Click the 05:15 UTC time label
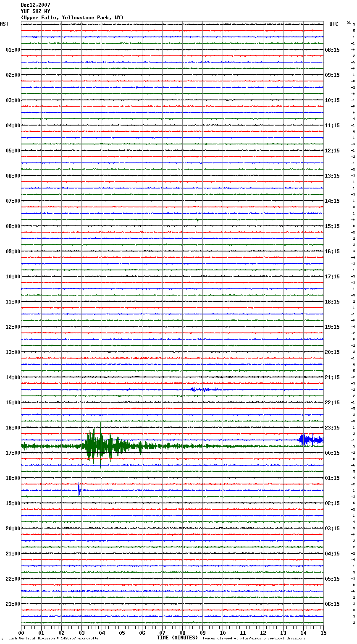357x644 pixels. pyautogui.click(x=332, y=579)
